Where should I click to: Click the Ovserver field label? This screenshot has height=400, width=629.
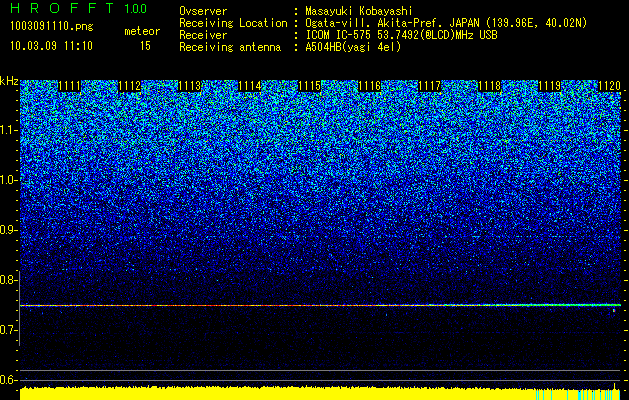pyautogui.click(x=203, y=12)
